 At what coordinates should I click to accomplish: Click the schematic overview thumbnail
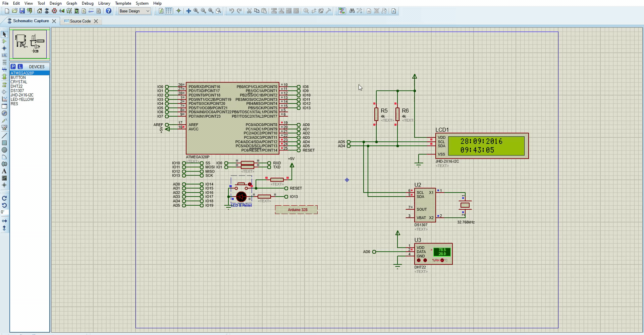[30, 44]
